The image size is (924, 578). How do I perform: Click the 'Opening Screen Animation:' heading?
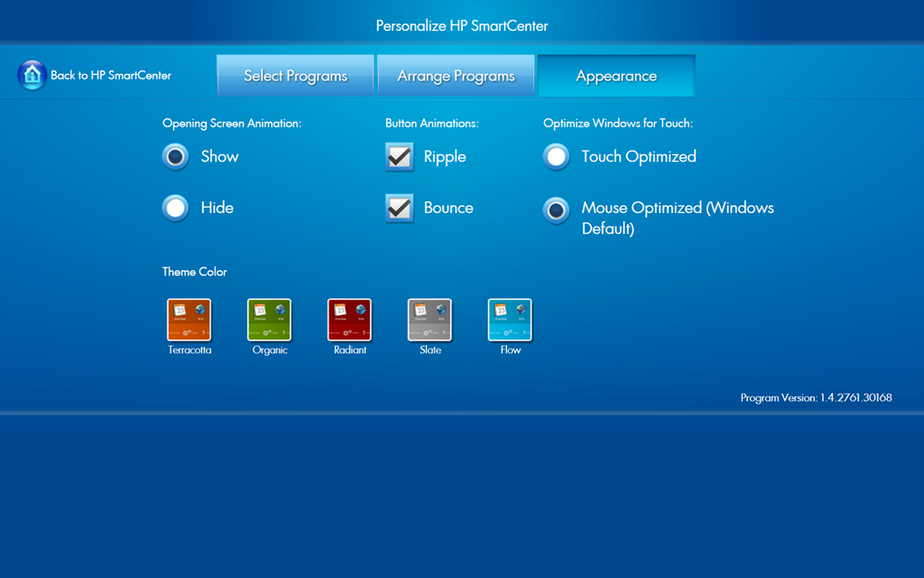tap(232, 123)
